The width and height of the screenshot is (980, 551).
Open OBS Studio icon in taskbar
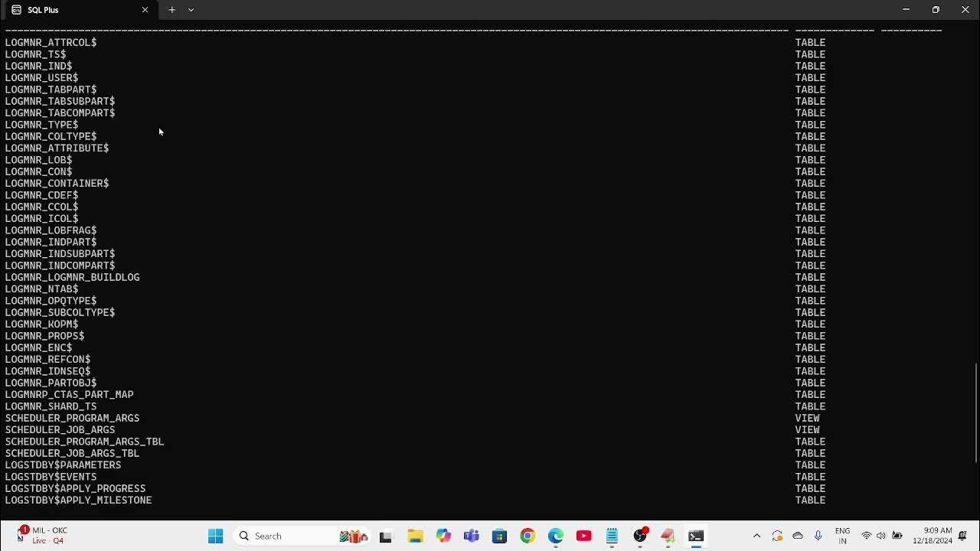tap(640, 536)
